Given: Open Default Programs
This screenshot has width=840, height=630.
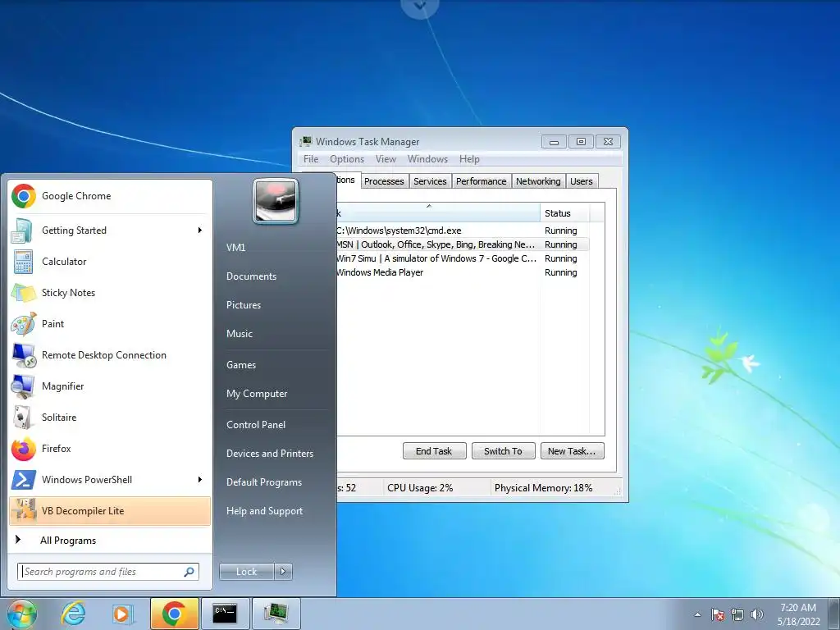Looking at the screenshot, I should pyautogui.click(x=263, y=482).
